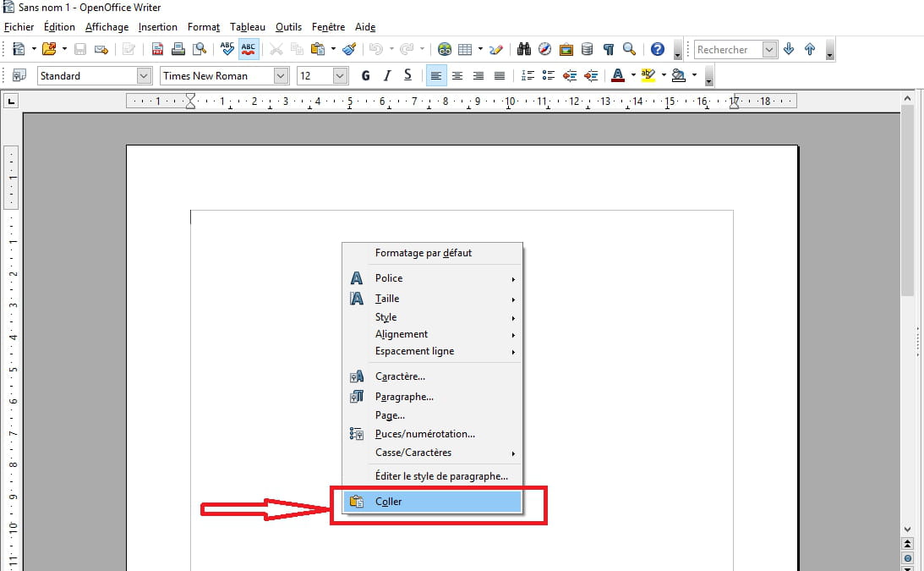Viewport: 924px width, 571px height.
Task: Select Coller in the context menu
Action: [389, 502]
